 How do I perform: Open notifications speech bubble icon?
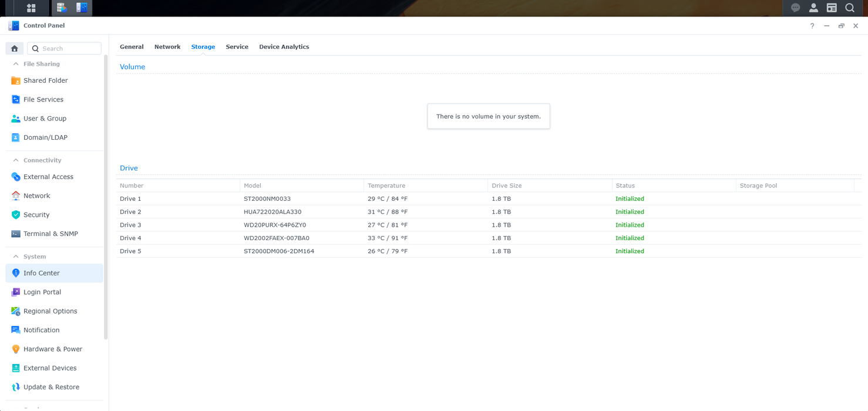[795, 8]
